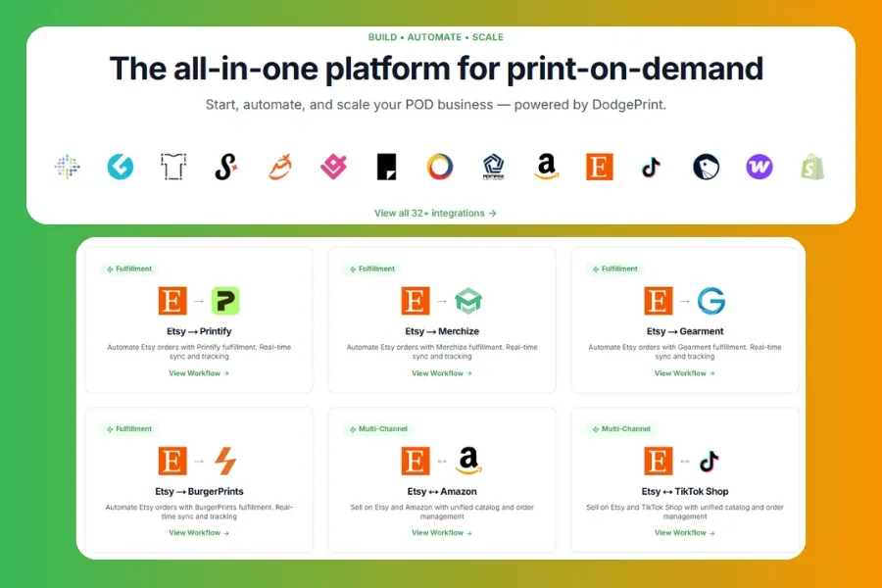Click the BUILD • AUTOMATE • SCALE tagline

pos(436,37)
